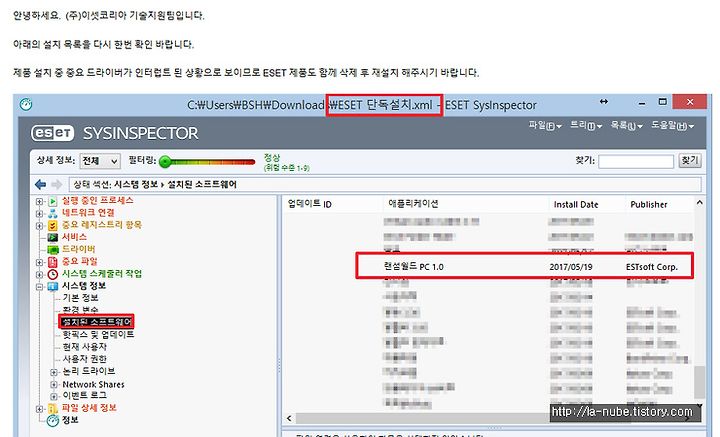Click the grey forward navigation arrow

56,185
